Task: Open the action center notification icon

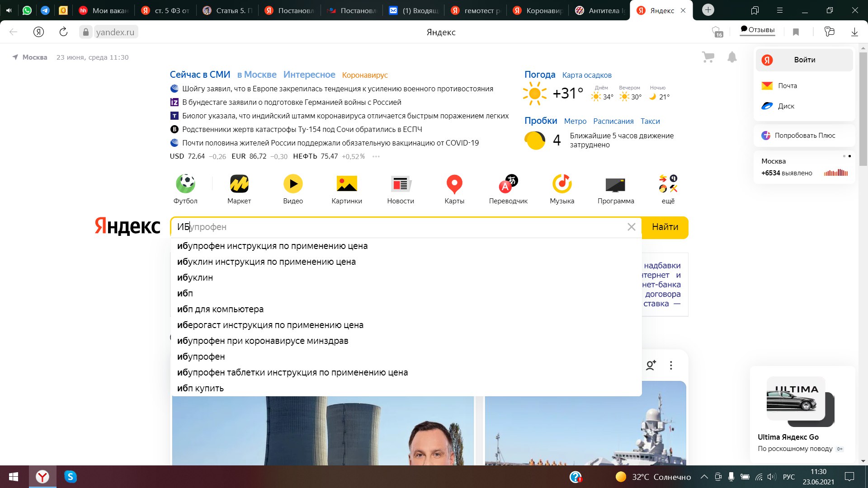Action: (849, 477)
